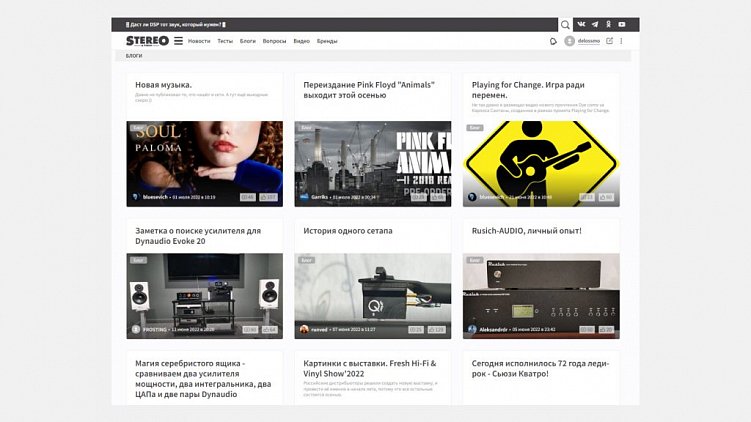Click comments counter on Rusich-AUDIO card
This screenshot has height=422, width=751.
(x=587, y=330)
